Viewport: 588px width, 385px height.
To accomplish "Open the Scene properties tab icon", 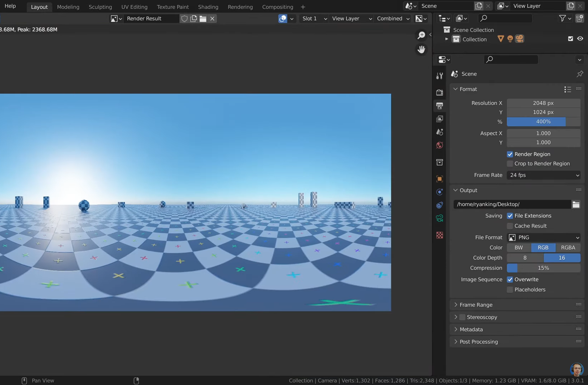I will click(x=439, y=132).
